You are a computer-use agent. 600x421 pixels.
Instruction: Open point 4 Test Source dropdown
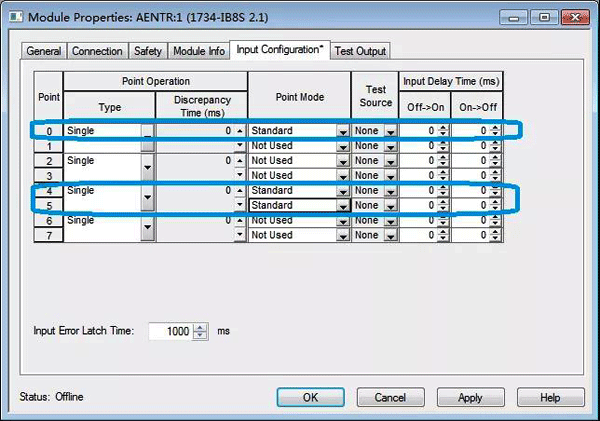(x=391, y=191)
